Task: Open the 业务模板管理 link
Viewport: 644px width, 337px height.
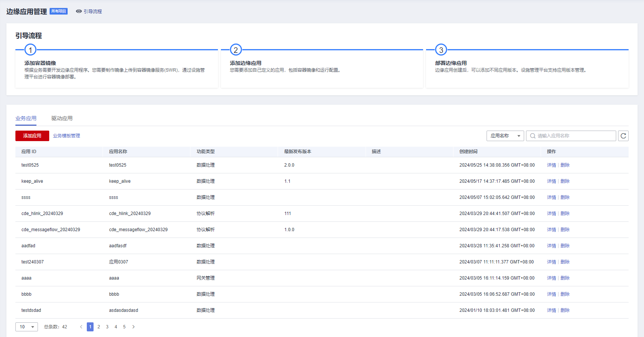Action: [x=67, y=136]
